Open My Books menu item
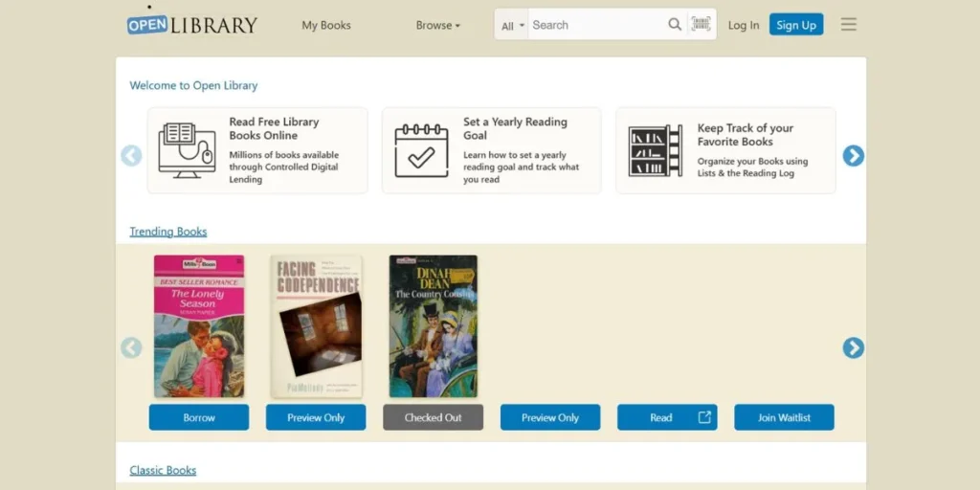The width and height of the screenshot is (980, 490). 326,26
